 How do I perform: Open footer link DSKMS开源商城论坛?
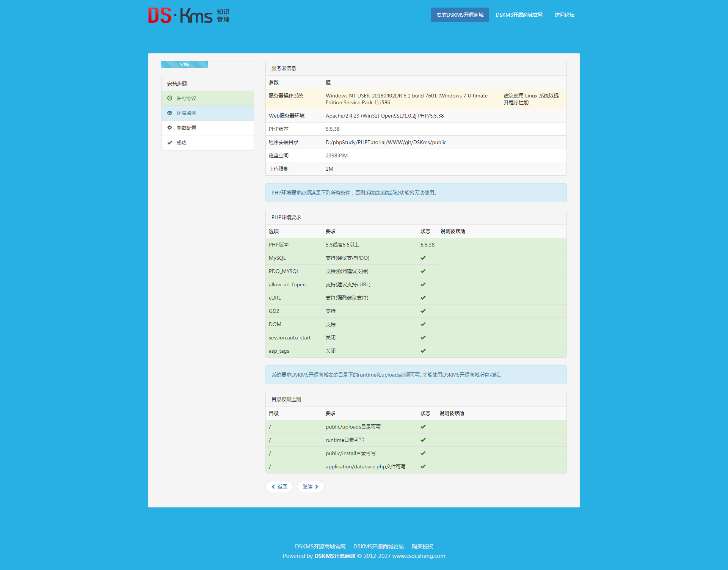[x=379, y=546]
